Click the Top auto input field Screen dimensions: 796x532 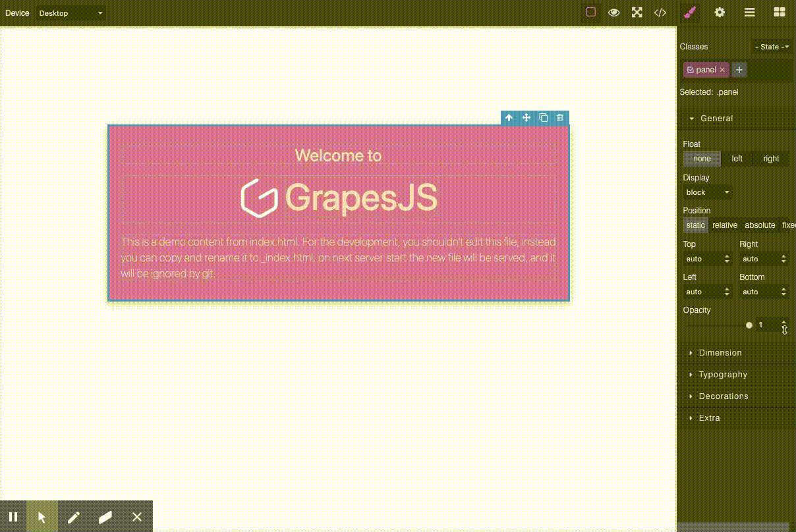[702, 259]
